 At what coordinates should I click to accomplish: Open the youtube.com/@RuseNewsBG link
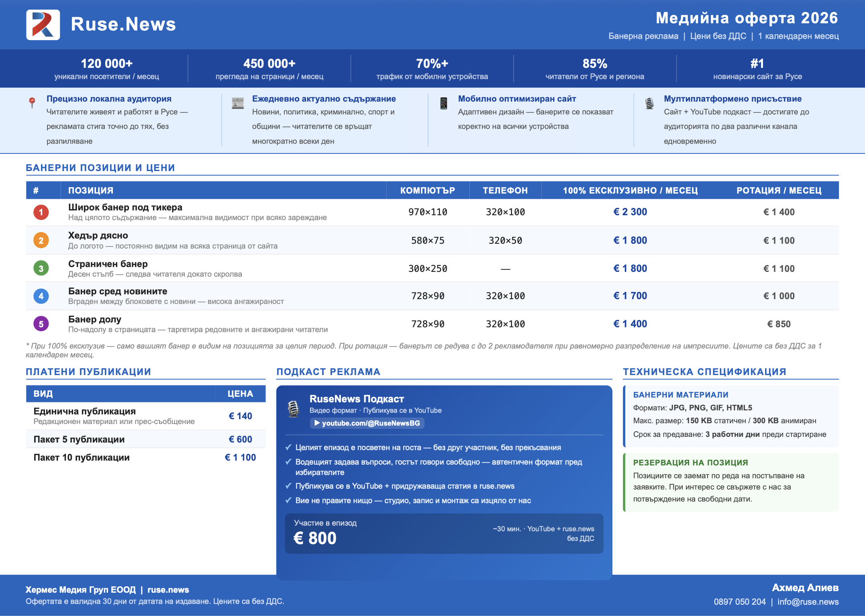click(x=367, y=423)
